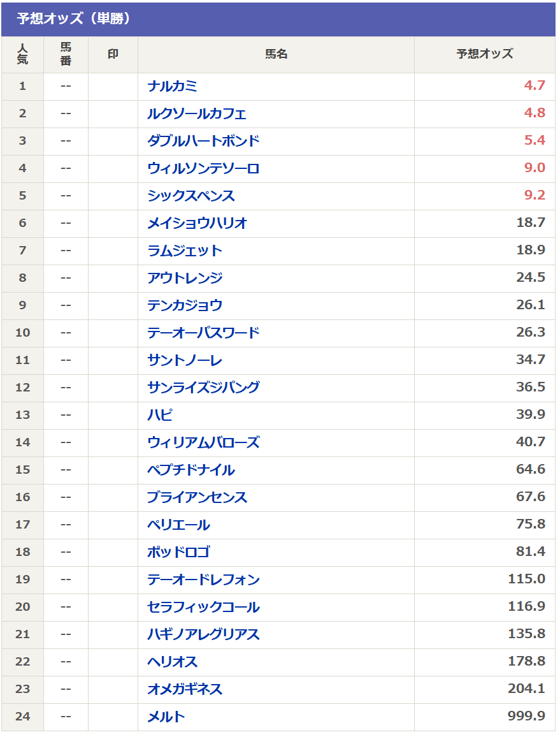Open サンライズジパング horse details
Viewport: 560px width, 737px height.
(x=203, y=388)
